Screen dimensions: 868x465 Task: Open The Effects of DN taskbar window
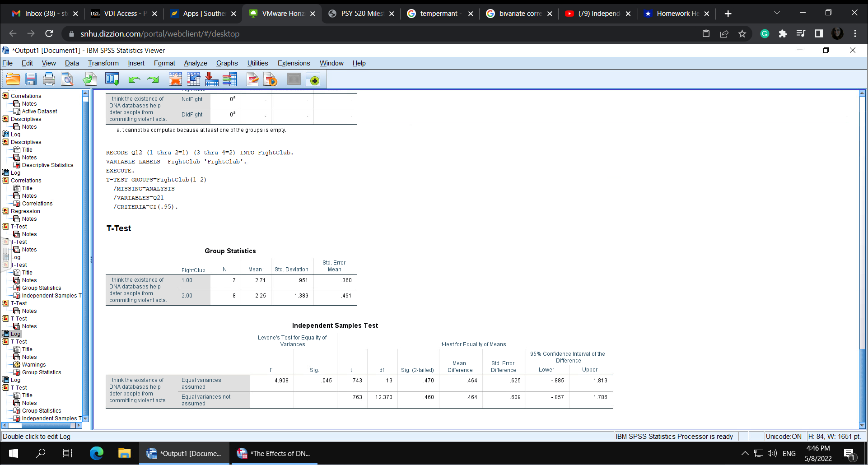(274, 453)
